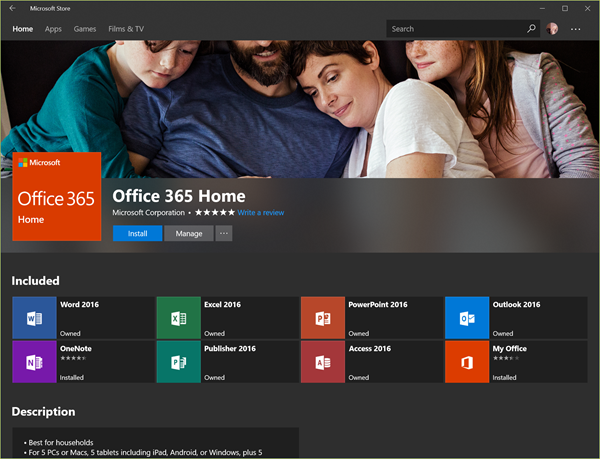
Task: Follow the Write a review link
Action: tap(261, 213)
